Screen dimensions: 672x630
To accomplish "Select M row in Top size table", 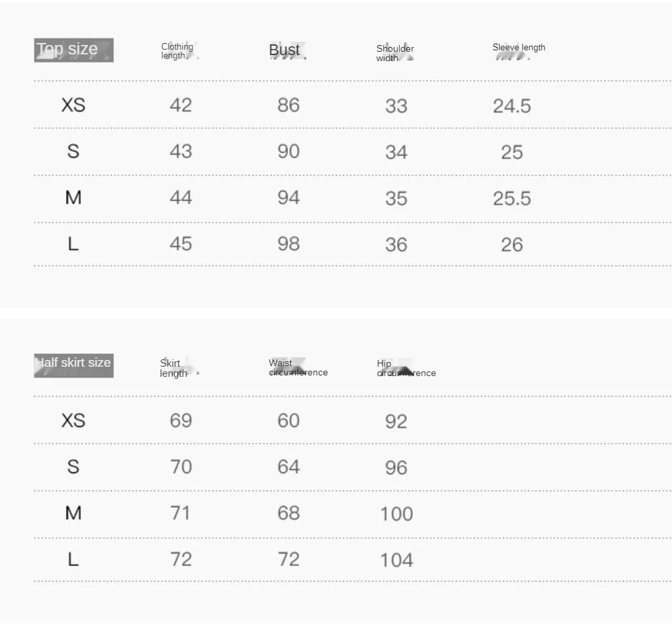I will 352,198.
